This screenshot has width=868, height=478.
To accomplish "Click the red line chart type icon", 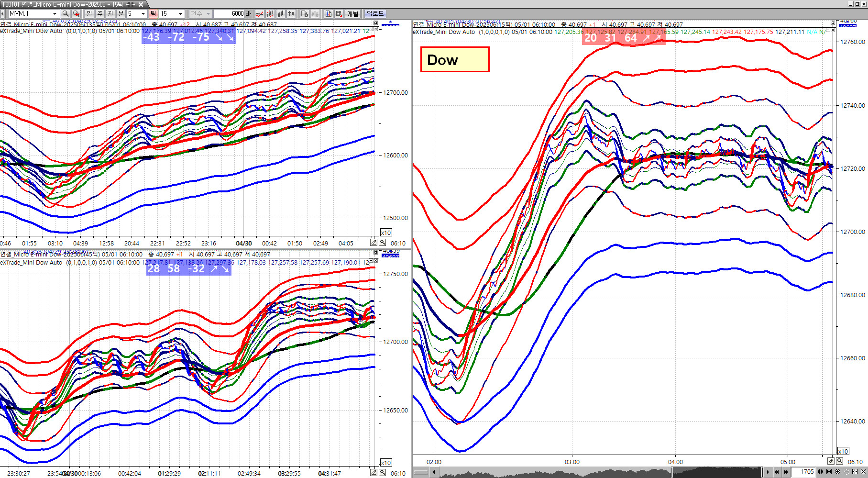I will coord(259,14).
